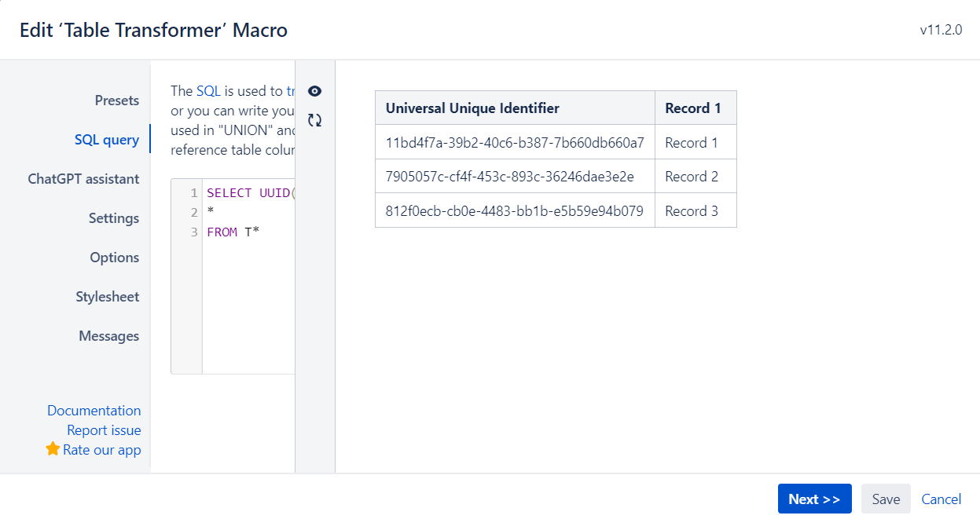Toggle the preview eye icon
The height and width of the screenshot is (519, 980).
[314, 90]
